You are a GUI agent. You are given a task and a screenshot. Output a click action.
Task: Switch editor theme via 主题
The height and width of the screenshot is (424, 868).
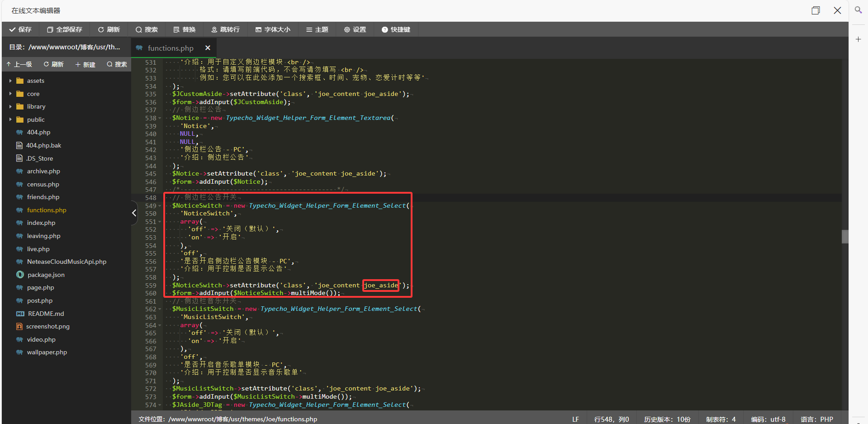pyautogui.click(x=317, y=29)
